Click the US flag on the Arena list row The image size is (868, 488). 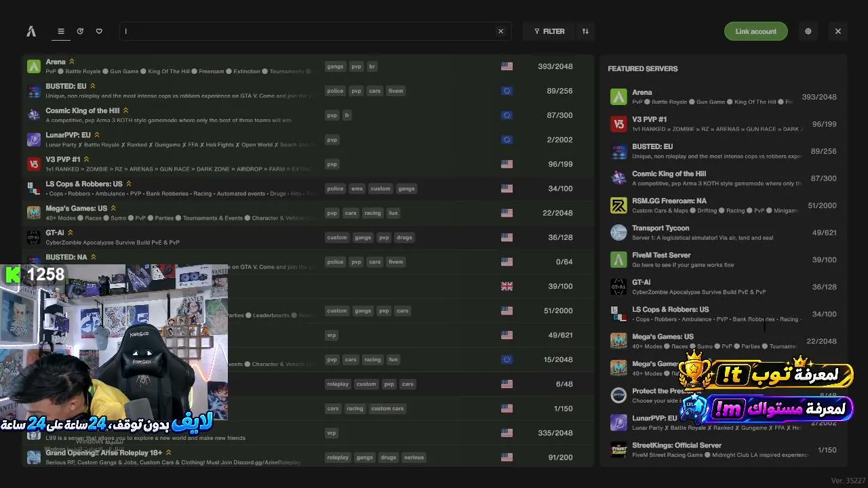507,66
